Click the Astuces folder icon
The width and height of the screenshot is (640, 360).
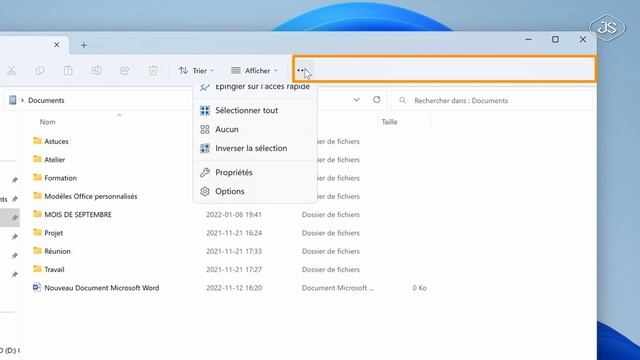(37, 141)
